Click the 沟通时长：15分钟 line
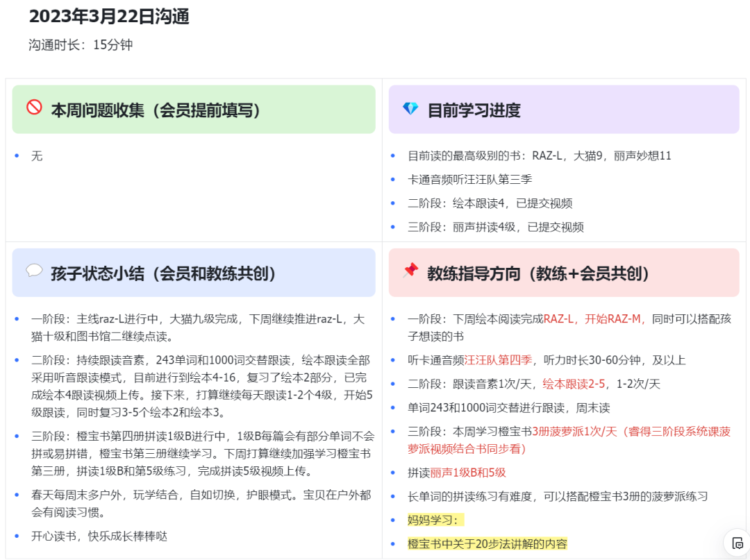The width and height of the screenshot is (750, 560). [x=81, y=45]
